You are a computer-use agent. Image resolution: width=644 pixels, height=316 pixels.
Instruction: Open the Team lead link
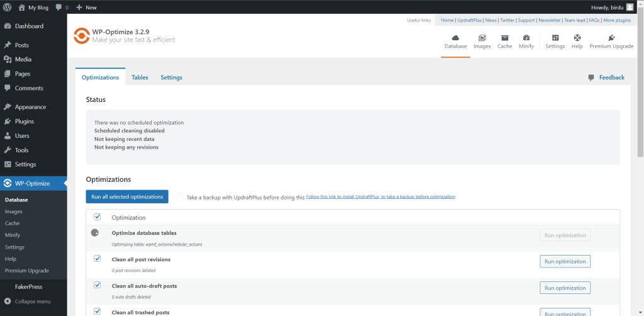(575, 20)
